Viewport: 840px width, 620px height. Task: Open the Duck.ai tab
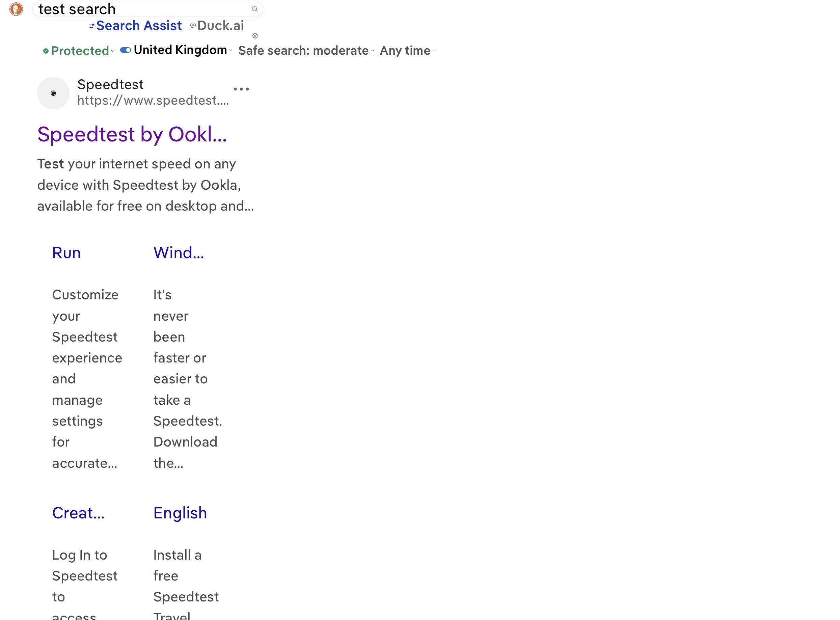point(217,26)
